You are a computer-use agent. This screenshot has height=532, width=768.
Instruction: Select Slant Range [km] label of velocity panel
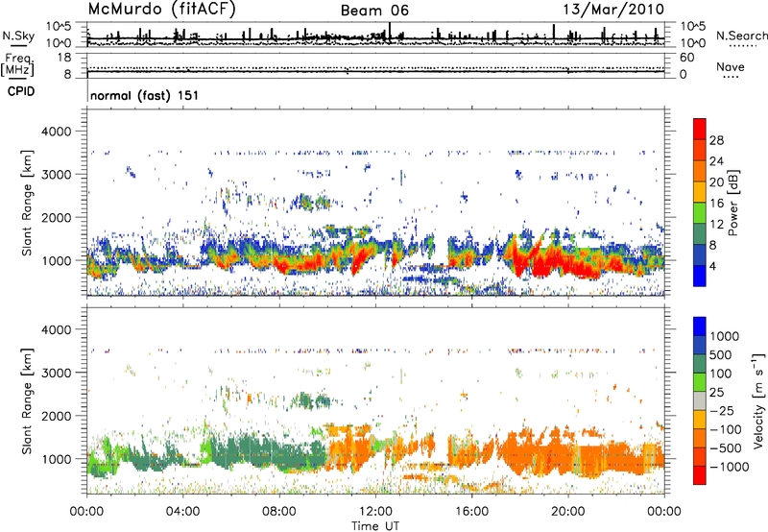pos(27,400)
